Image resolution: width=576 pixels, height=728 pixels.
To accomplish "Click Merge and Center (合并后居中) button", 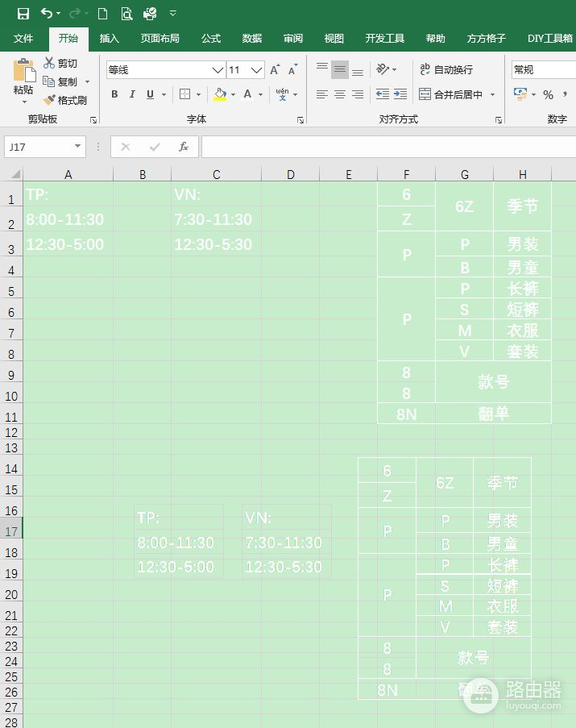I will coord(451,94).
